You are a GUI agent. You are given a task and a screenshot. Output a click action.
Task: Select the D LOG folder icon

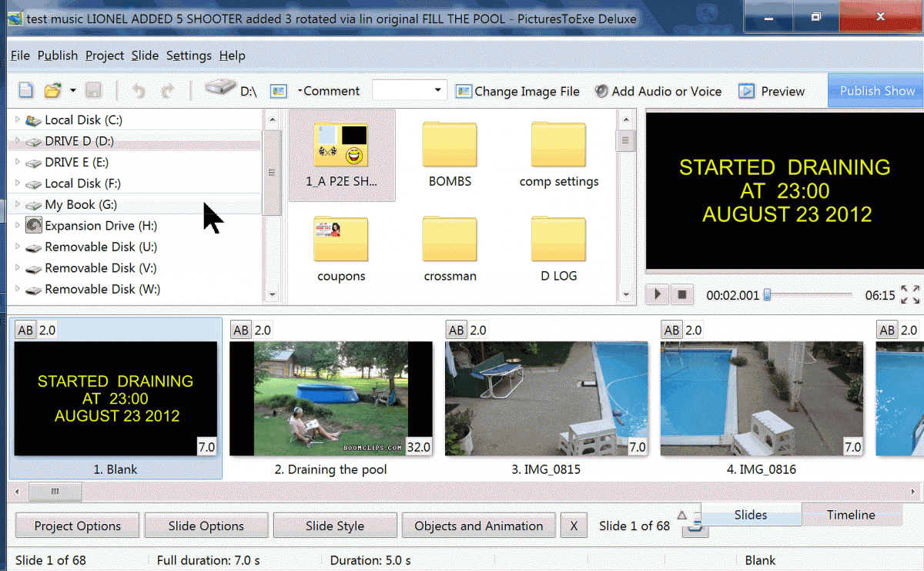[559, 238]
